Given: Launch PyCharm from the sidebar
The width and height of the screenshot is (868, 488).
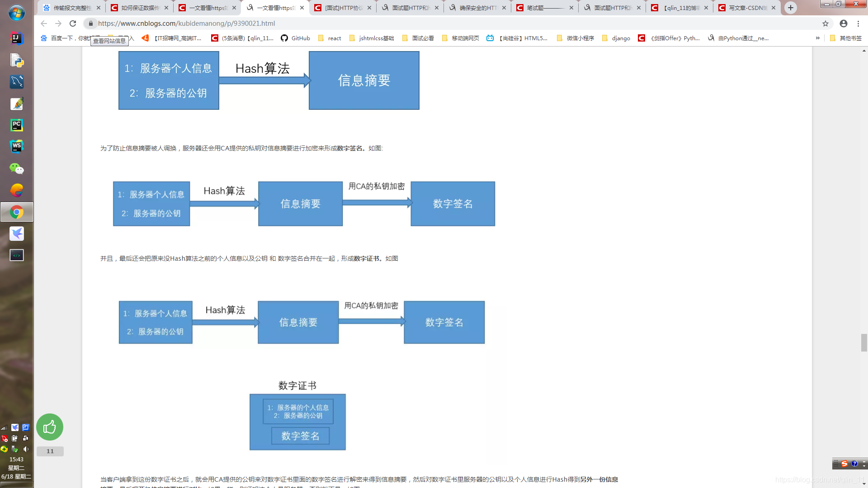Looking at the screenshot, I should pos(17,125).
